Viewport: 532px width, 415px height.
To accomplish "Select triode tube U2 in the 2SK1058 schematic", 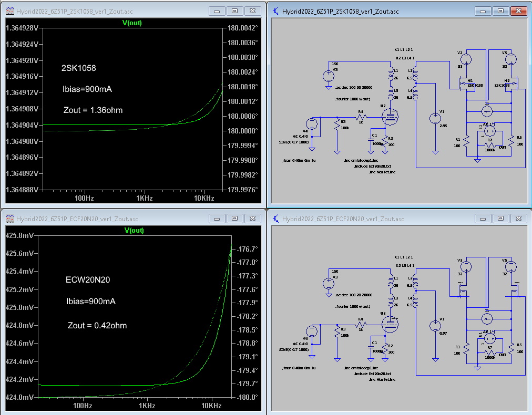I will [x=390, y=117].
